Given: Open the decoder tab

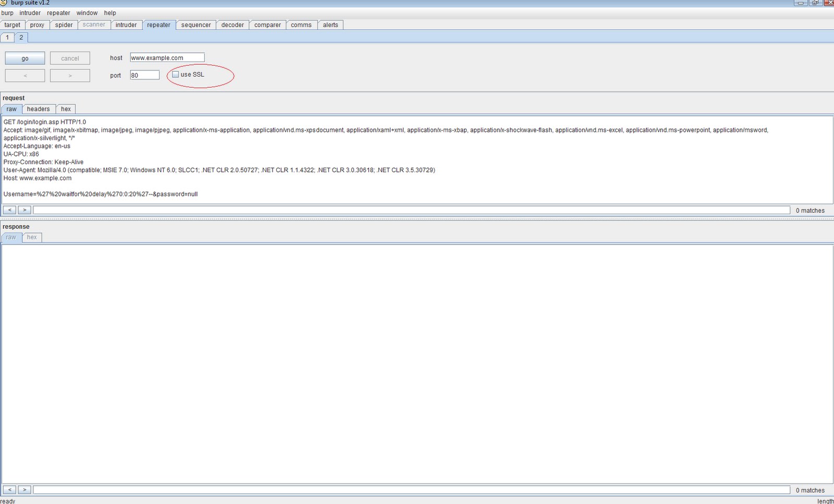Looking at the screenshot, I should [x=232, y=25].
